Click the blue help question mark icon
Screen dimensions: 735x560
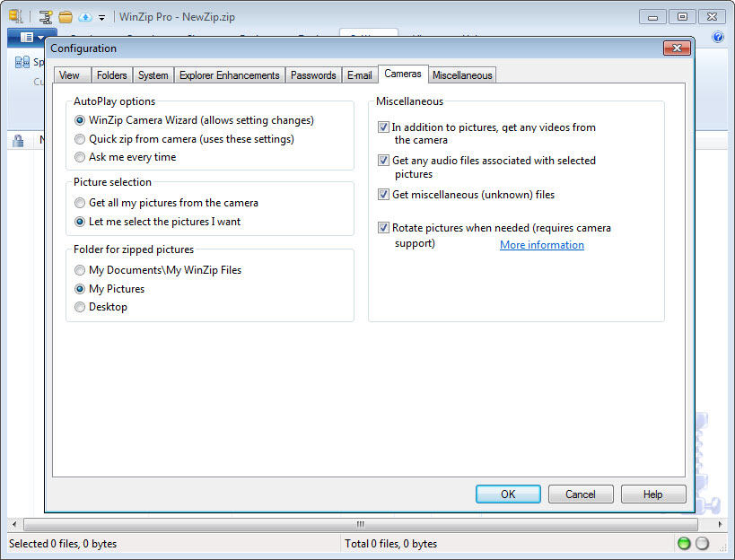point(718,37)
